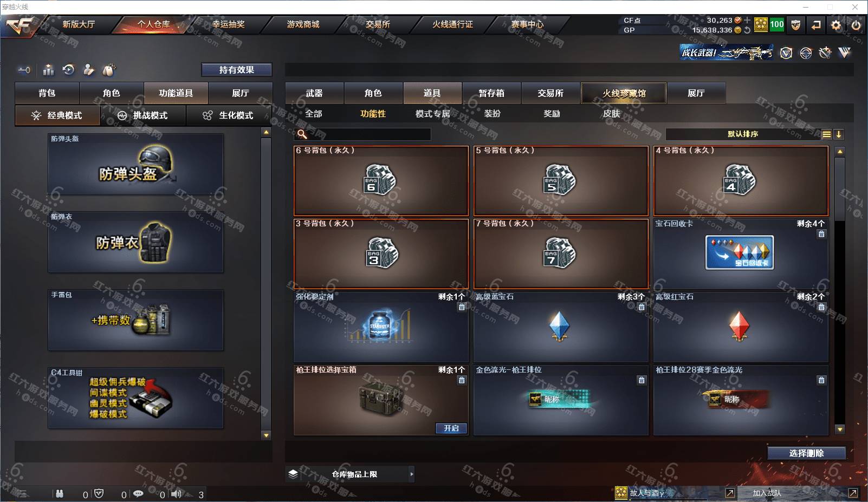Toggle sort direction arrow button
Screen dimensions: 868x502
tap(839, 134)
